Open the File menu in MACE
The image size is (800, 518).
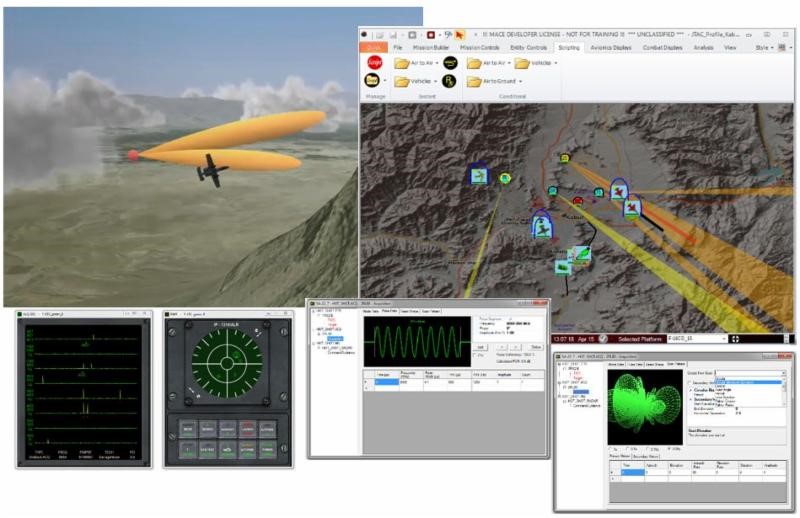(x=398, y=47)
